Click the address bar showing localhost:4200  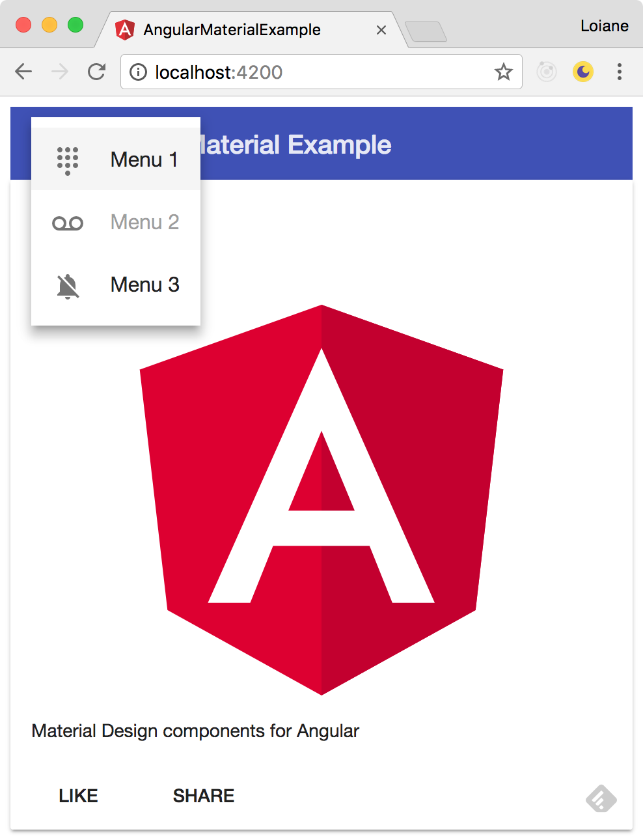[x=321, y=72]
